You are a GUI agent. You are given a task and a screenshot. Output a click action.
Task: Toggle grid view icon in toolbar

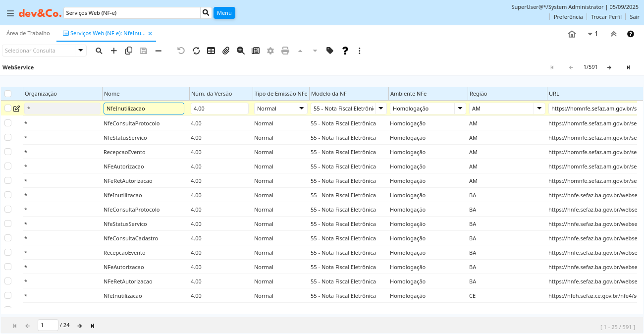click(x=211, y=51)
